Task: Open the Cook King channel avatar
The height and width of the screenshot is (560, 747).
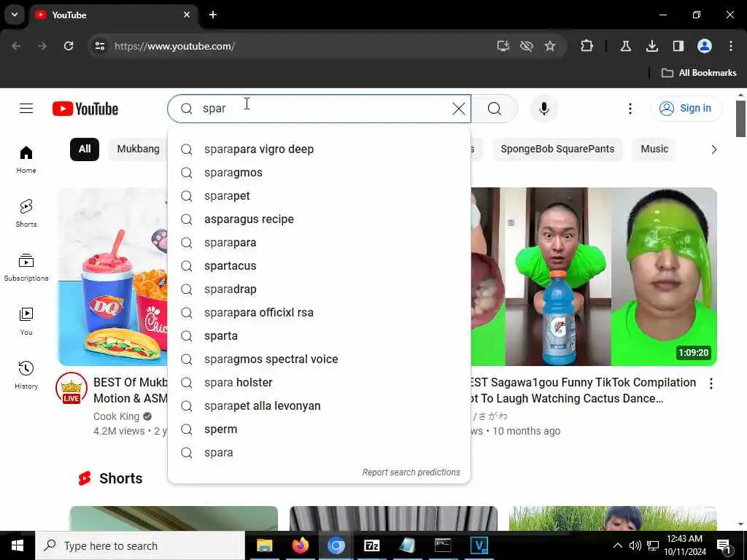Action: click(x=71, y=388)
